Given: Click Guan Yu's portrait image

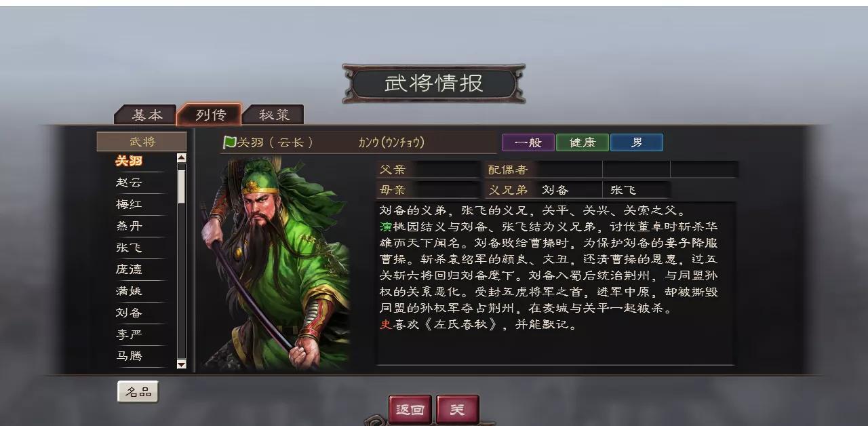Looking at the screenshot, I should [275, 263].
